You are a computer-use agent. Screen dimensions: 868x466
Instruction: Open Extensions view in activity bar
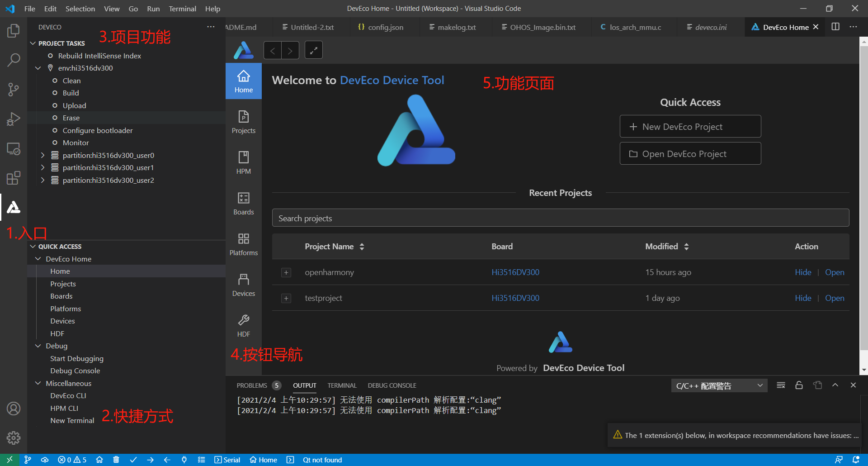pos(14,178)
